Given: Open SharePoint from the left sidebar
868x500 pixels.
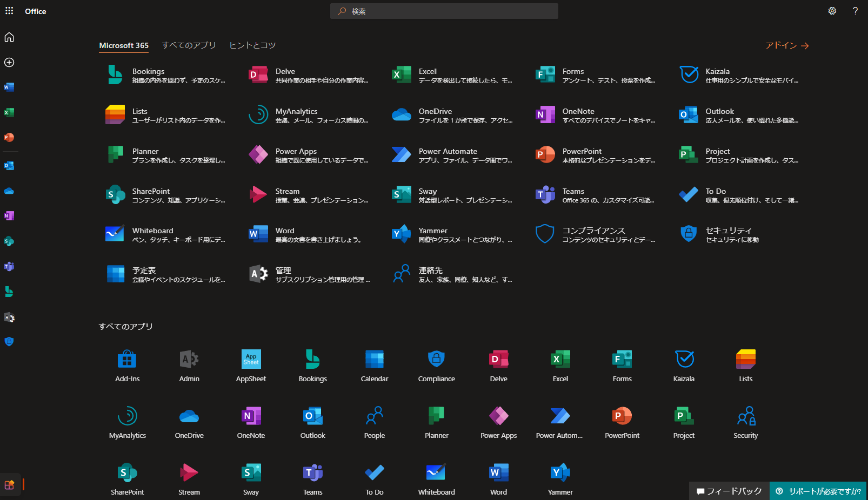Looking at the screenshot, I should [9, 241].
